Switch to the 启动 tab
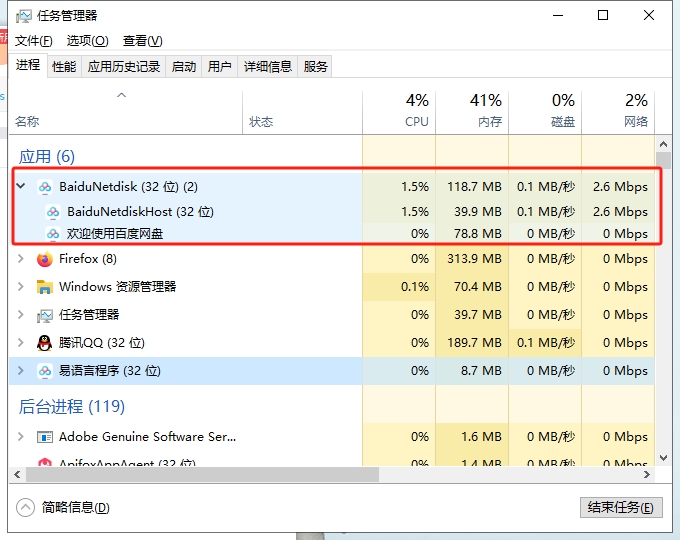The height and width of the screenshot is (540, 680). [x=184, y=66]
